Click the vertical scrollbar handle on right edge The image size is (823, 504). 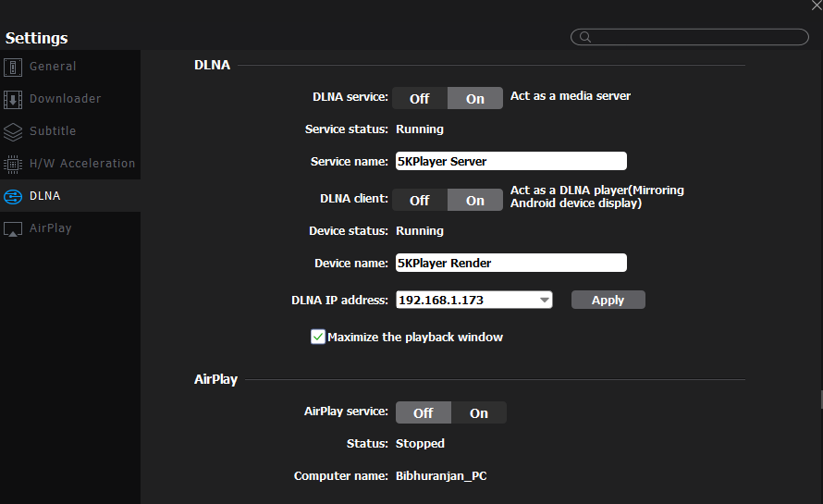click(x=821, y=400)
